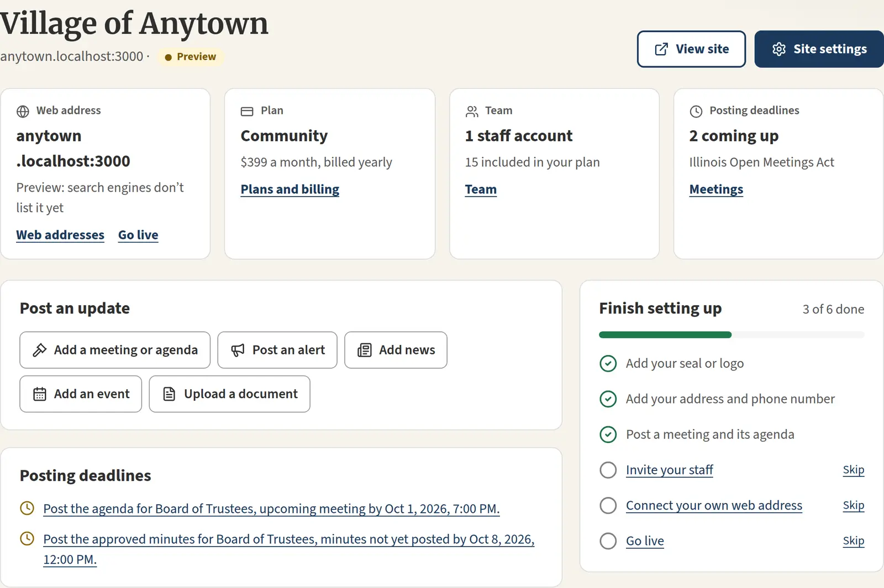Click the card icon beside Plan
The height and width of the screenshot is (588, 884).
coord(247,111)
